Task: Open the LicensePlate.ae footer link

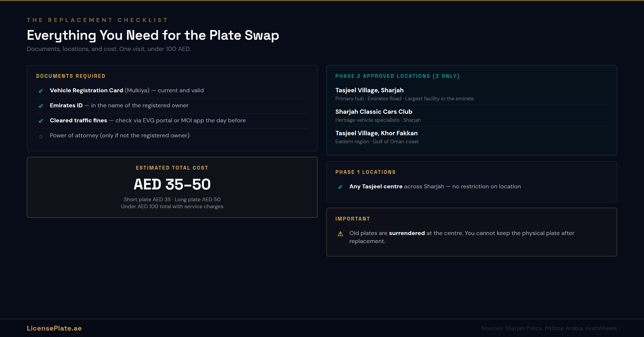Action: point(54,328)
